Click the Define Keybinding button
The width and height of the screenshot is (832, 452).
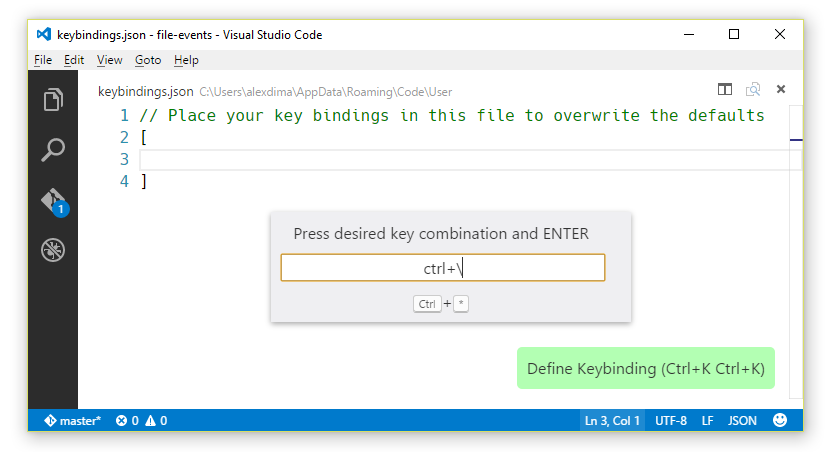646,368
